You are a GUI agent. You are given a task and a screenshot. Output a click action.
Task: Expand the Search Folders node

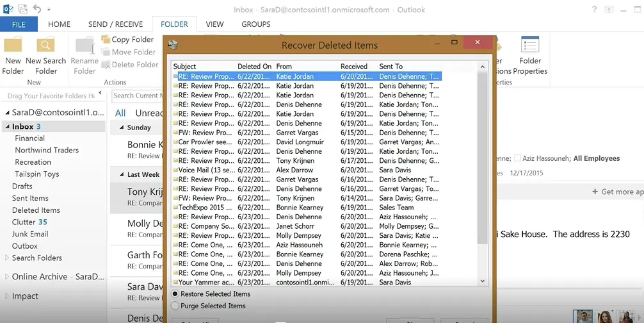[x=6, y=258]
